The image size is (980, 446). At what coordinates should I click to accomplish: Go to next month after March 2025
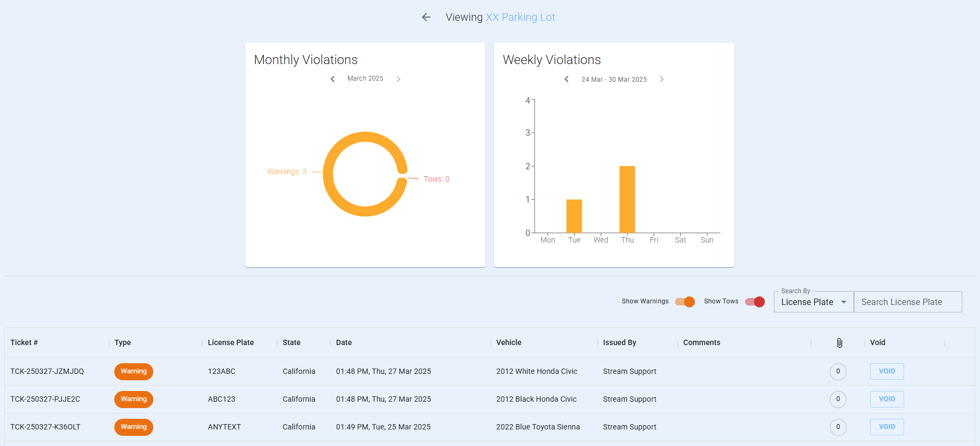coord(398,79)
